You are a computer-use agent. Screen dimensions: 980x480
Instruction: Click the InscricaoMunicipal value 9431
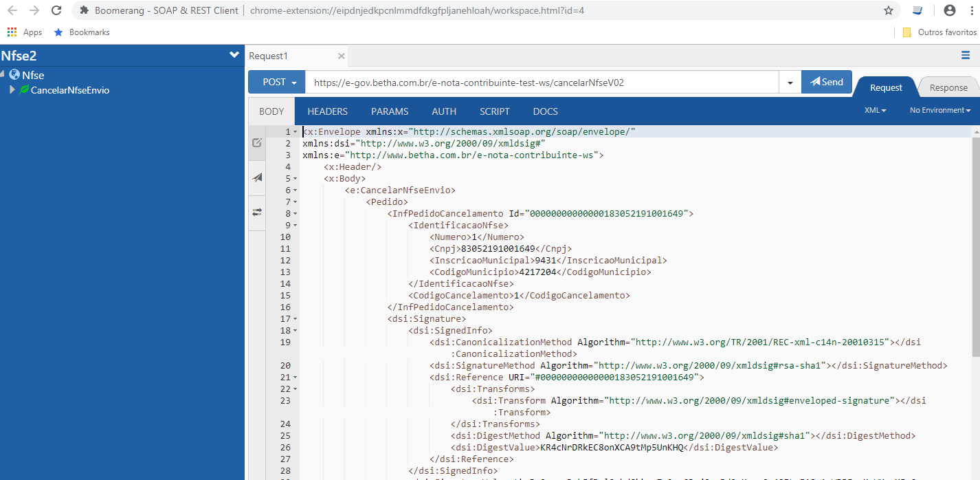(546, 261)
